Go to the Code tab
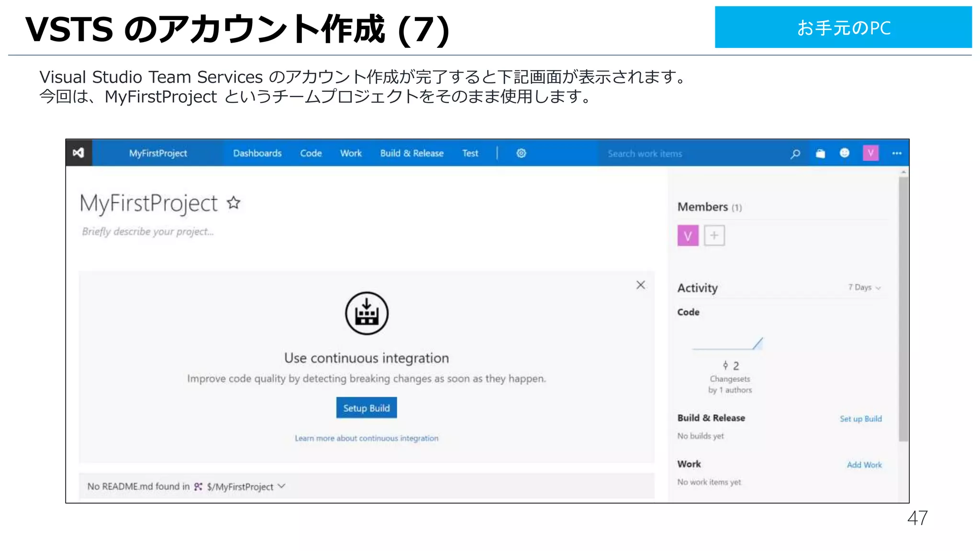980x551 pixels. coord(311,153)
